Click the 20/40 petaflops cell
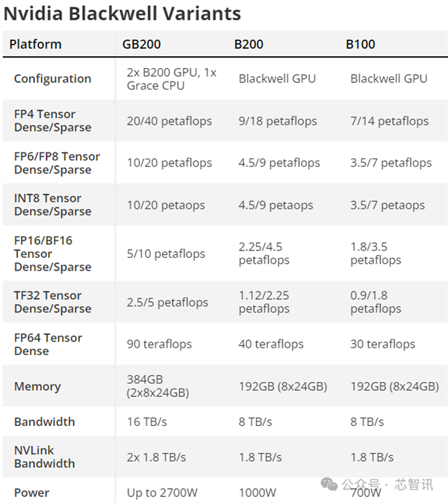Image resolution: width=448 pixels, height=503 pixels. point(169,120)
